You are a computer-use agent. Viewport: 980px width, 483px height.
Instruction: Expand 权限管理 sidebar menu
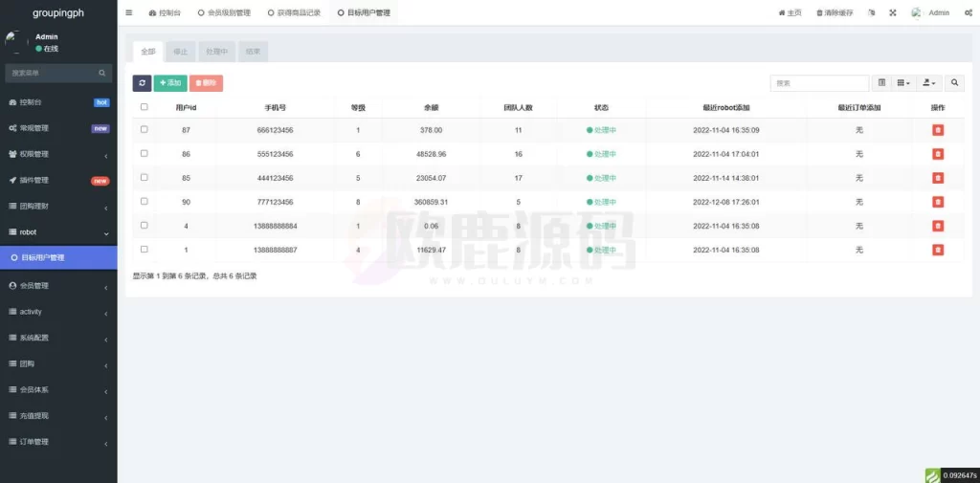pos(58,154)
